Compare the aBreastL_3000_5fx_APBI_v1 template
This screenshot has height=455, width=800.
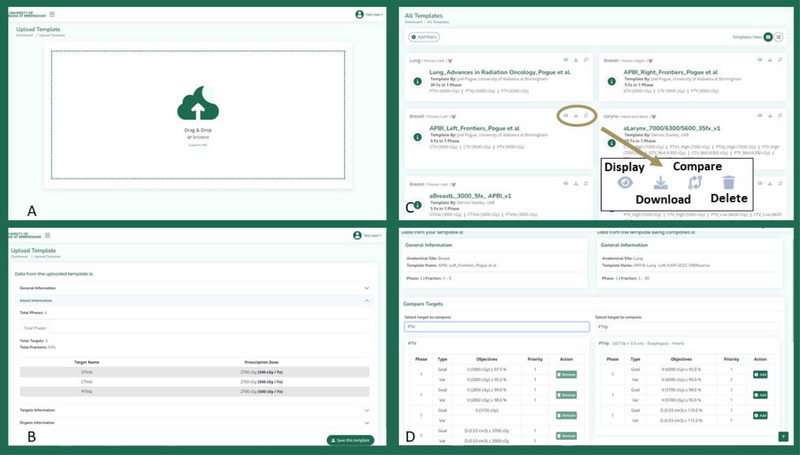pyautogui.click(x=586, y=183)
